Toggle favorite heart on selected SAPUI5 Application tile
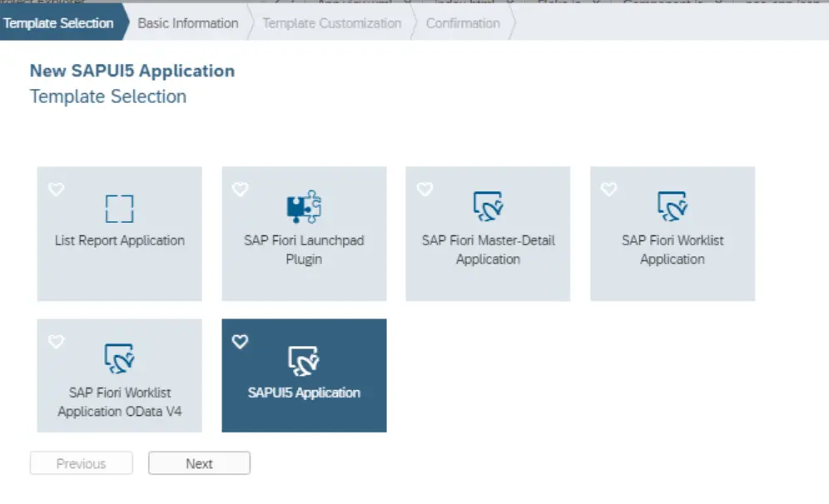 (240, 342)
